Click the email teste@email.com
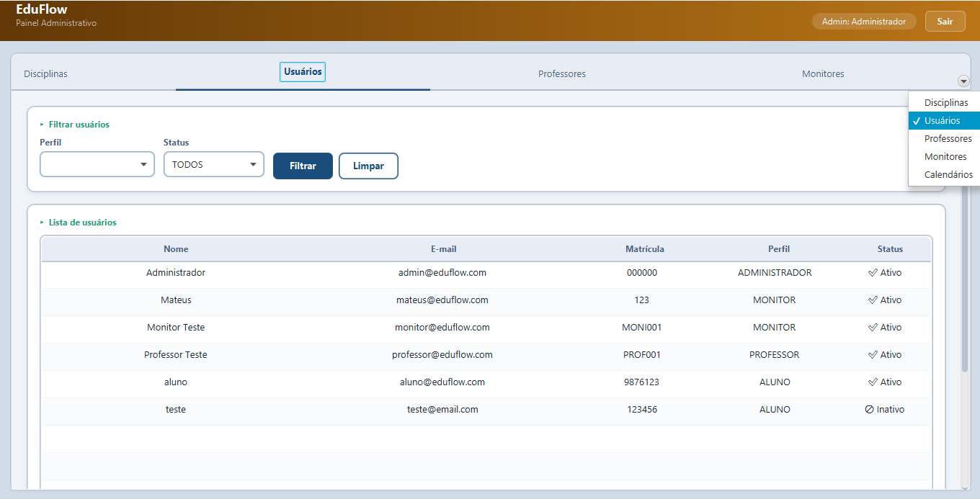The image size is (980, 499). [x=442, y=410]
